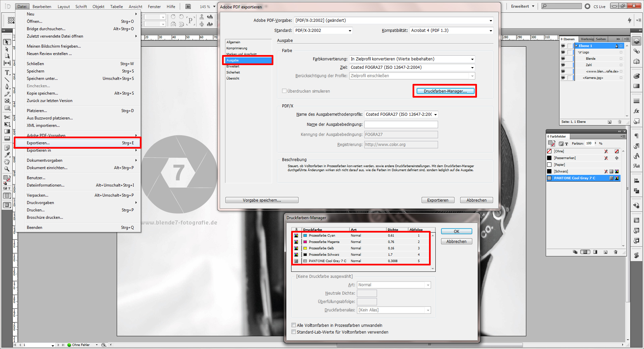Select the Scissors tool

point(7,117)
